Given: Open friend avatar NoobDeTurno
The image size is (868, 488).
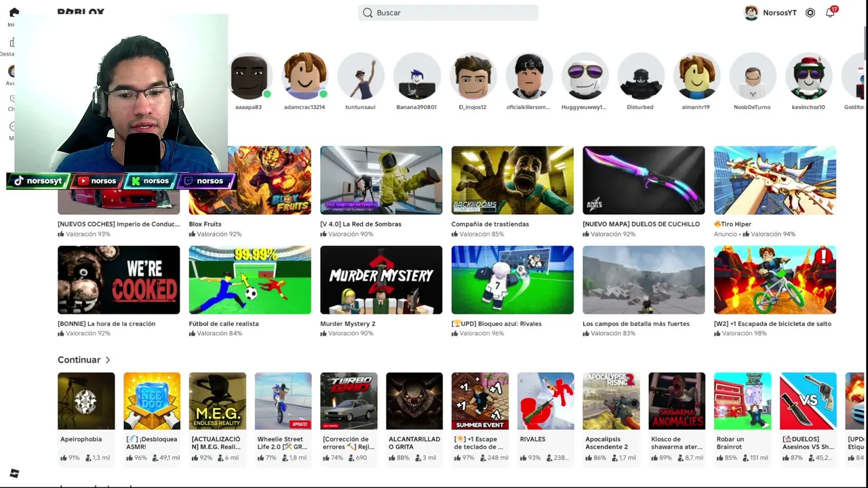Looking at the screenshot, I should tap(752, 75).
